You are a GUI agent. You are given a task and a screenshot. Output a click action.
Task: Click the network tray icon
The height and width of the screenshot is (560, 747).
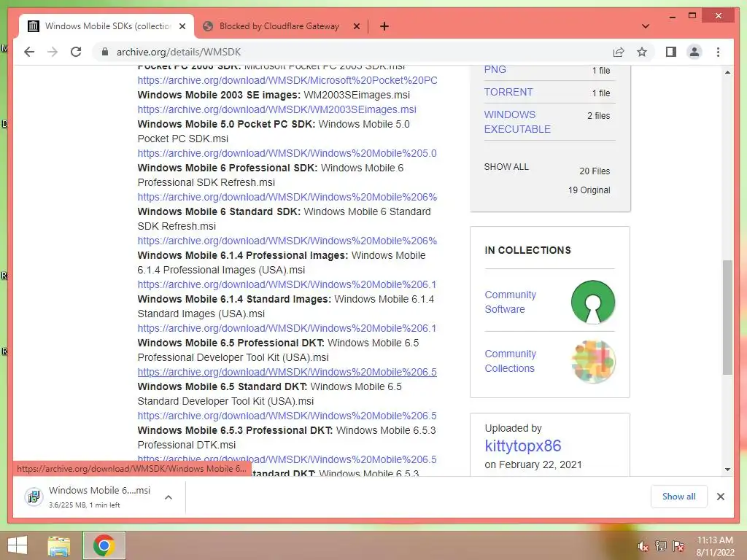pos(660,545)
